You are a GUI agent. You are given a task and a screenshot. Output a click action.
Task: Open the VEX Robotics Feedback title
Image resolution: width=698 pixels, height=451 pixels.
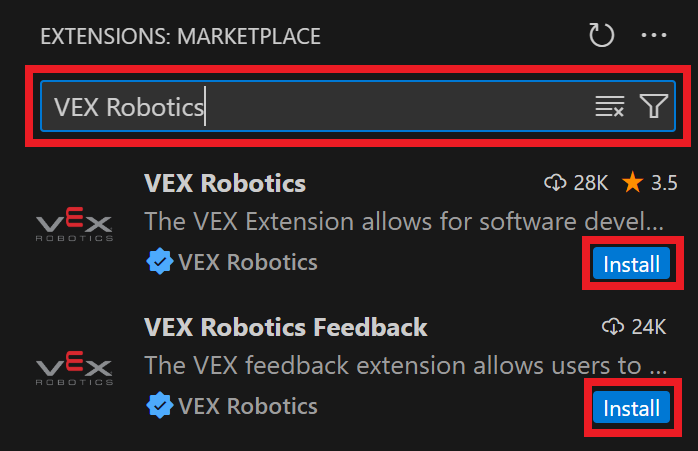pyautogui.click(x=286, y=327)
